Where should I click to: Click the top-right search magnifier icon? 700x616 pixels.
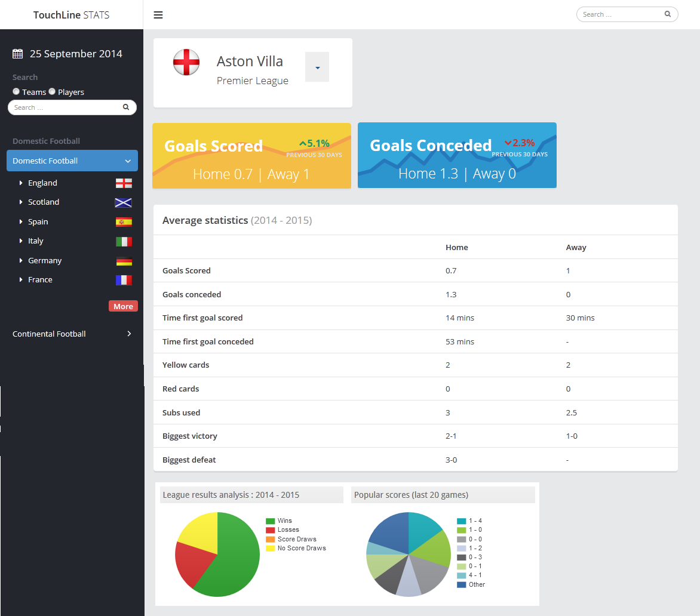click(x=667, y=14)
